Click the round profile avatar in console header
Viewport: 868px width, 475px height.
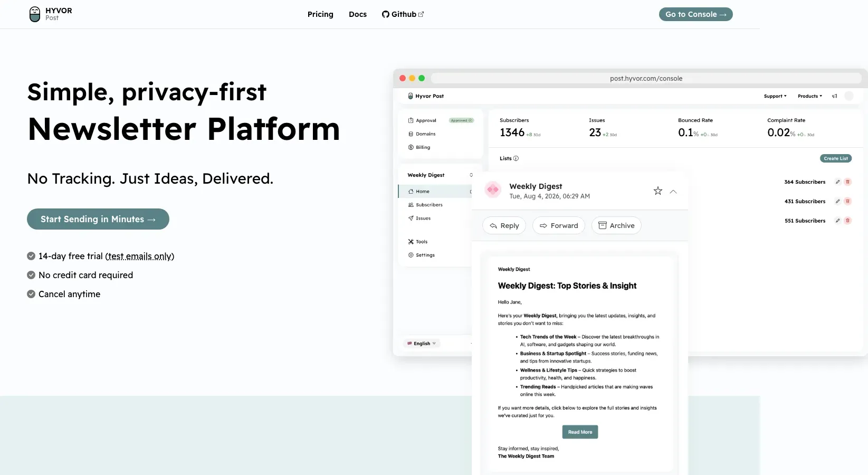[x=849, y=96]
